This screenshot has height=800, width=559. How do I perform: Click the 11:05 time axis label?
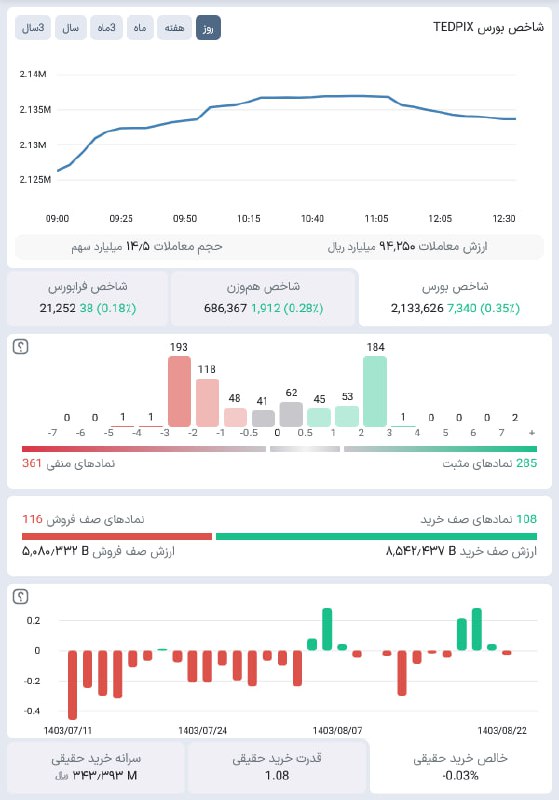pyautogui.click(x=376, y=218)
